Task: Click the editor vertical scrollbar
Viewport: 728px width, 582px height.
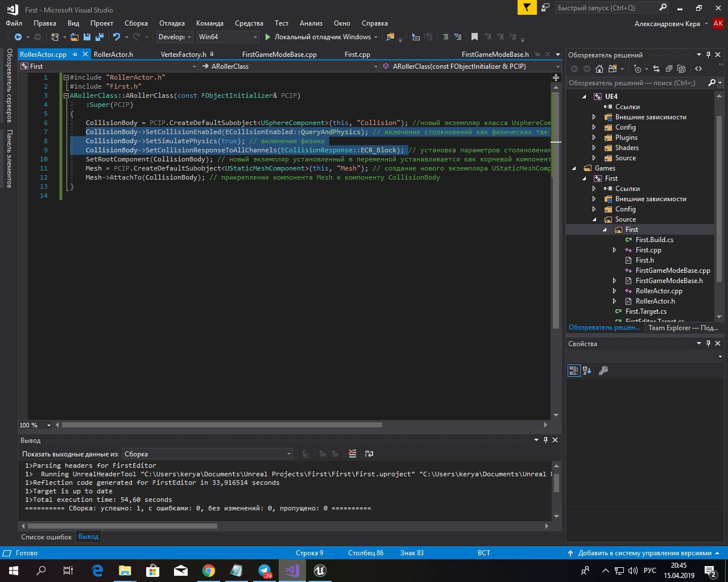Action: pos(556,227)
